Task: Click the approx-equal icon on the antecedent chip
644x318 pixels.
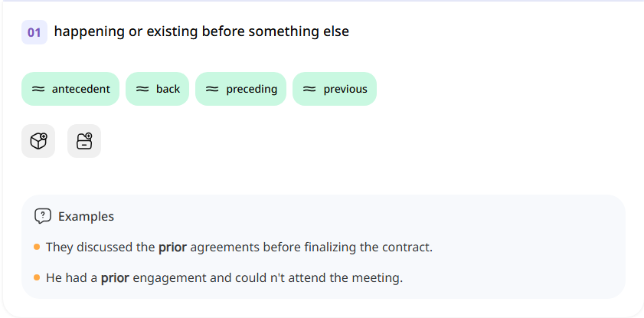Action: coord(38,89)
